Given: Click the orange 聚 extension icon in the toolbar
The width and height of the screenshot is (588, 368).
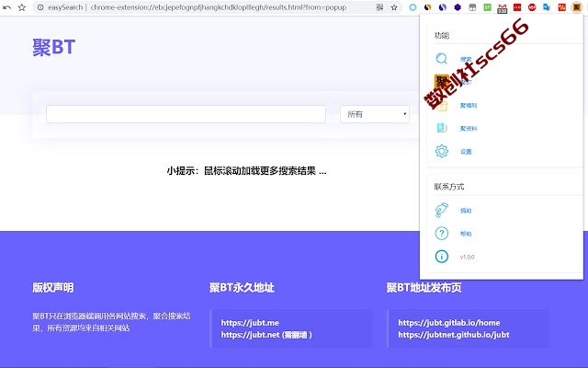Looking at the screenshot, I should pos(576,7).
